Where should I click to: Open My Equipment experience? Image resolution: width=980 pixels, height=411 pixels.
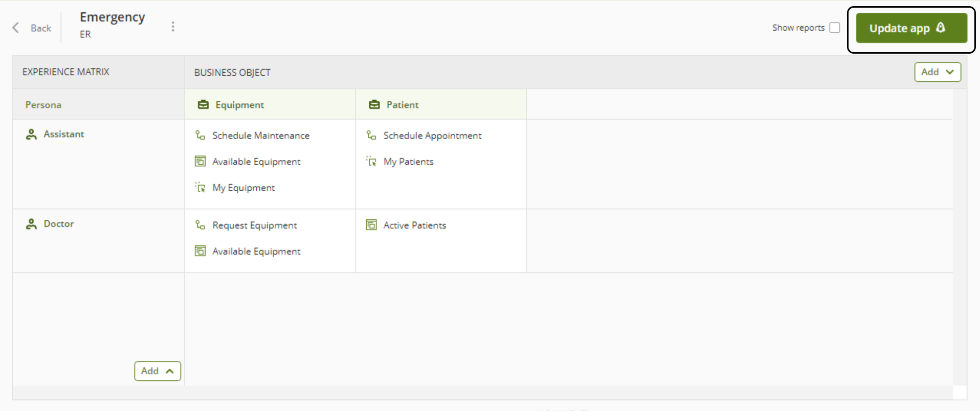pos(243,188)
